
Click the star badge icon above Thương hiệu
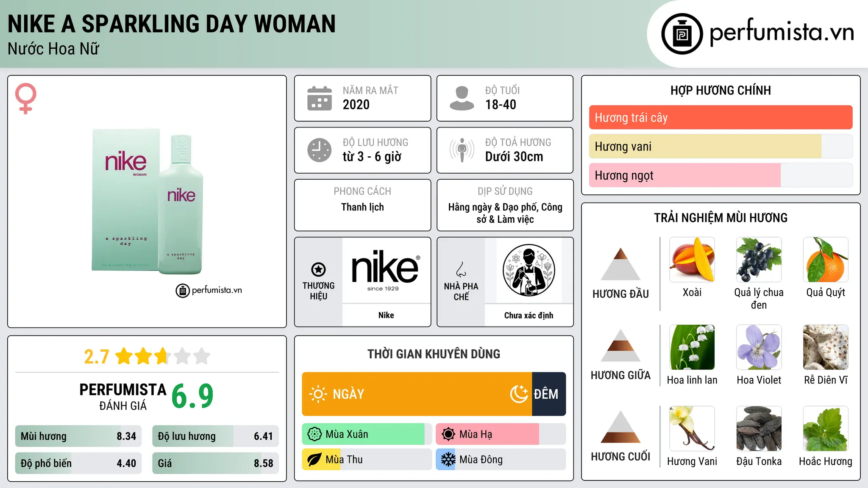[x=318, y=269]
